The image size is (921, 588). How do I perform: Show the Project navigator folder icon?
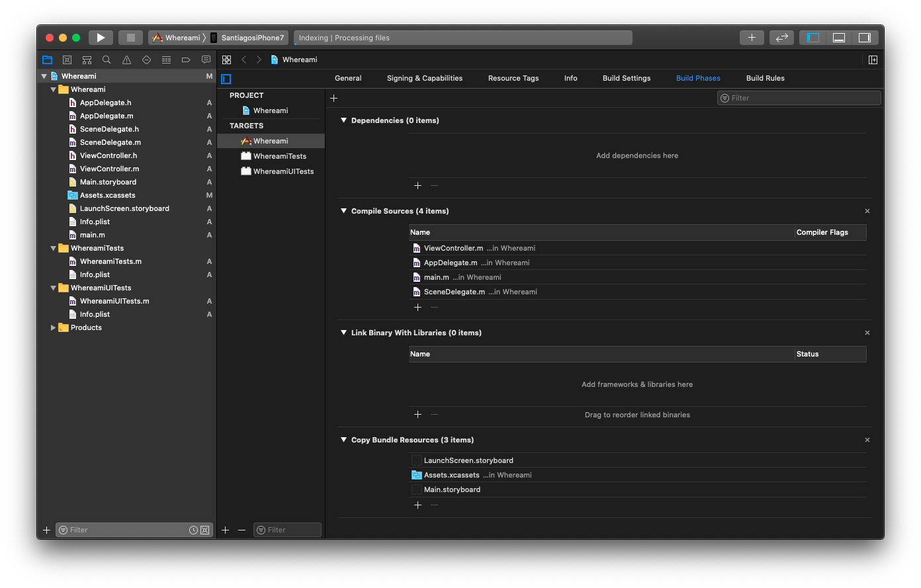coord(47,60)
